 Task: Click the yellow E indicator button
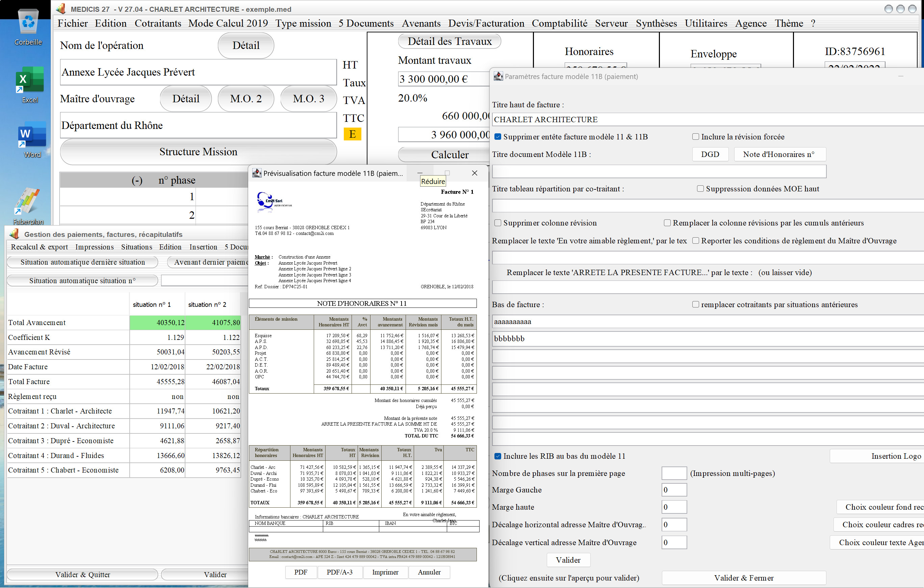point(352,134)
